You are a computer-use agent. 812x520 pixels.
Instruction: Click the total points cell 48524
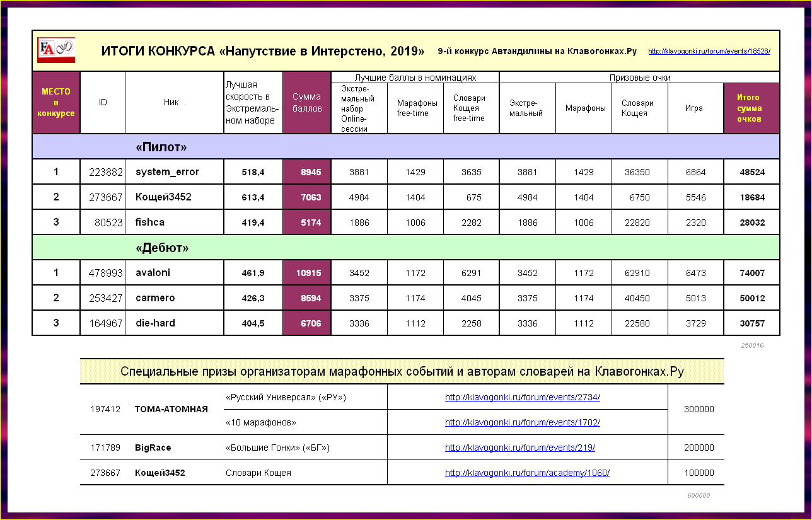pyautogui.click(x=752, y=172)
